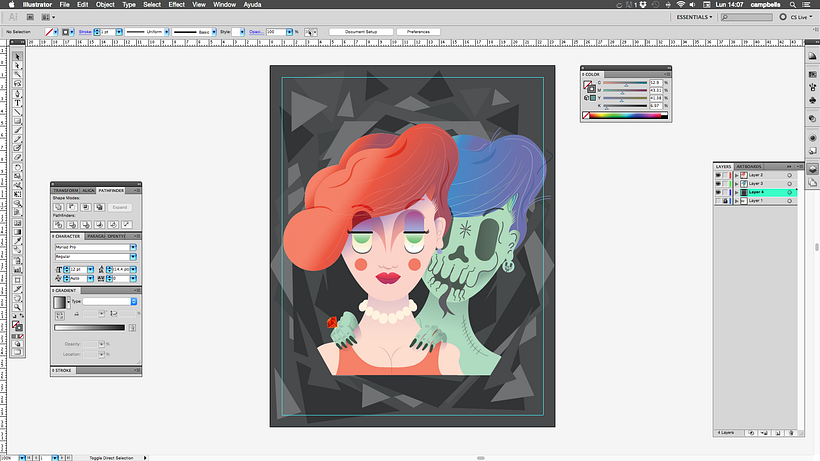Screen dimensions: 820x461
Task: Select the Direct Selection tool
Action: tap(17, 66)
